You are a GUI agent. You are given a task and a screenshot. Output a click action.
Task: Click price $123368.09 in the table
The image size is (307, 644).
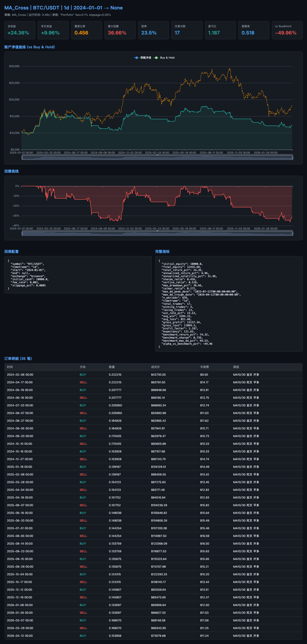(159, 544)
